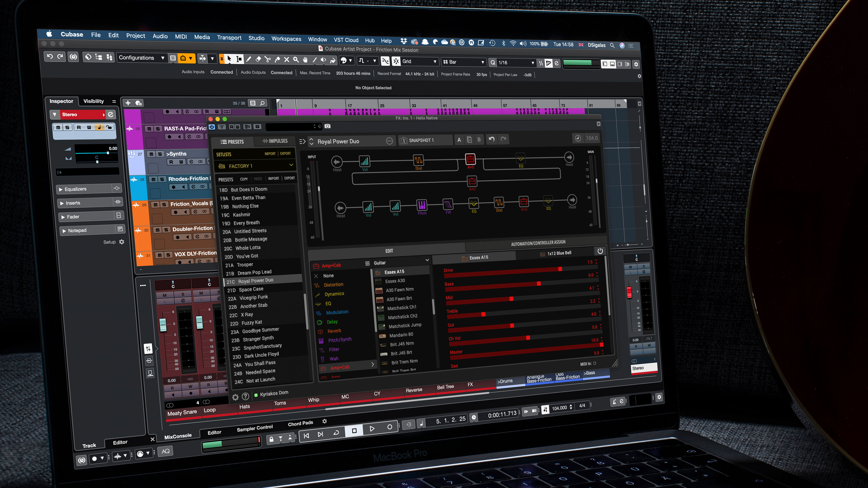Click the Play transport button
The height and width of the screenshot is (488, 868).
point(372,429)
